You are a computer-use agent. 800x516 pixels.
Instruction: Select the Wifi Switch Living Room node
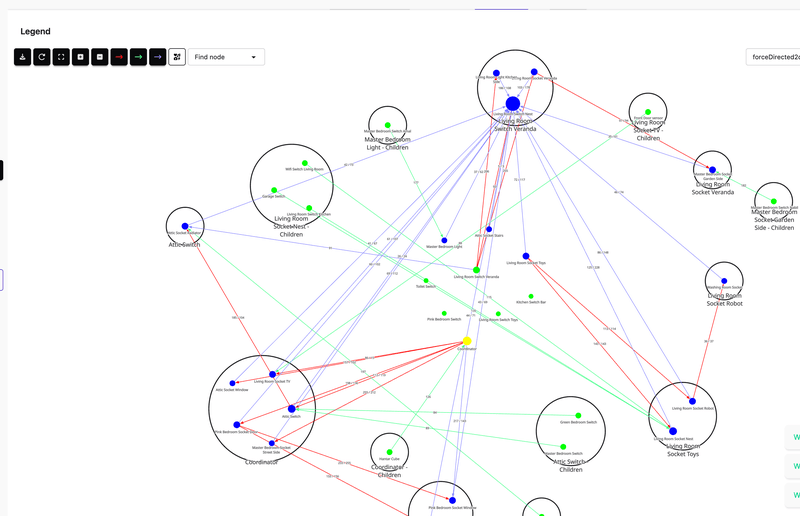[x=305, y=163]
